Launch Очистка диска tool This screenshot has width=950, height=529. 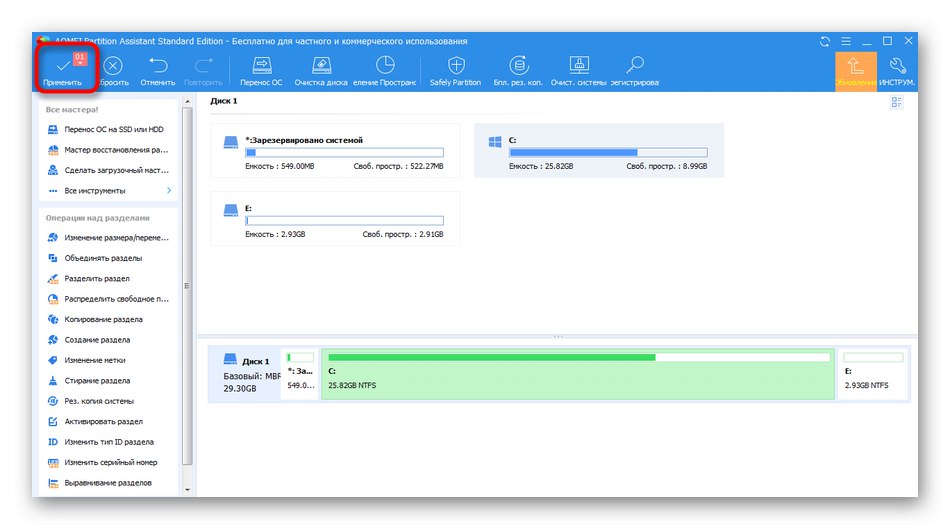321,71
